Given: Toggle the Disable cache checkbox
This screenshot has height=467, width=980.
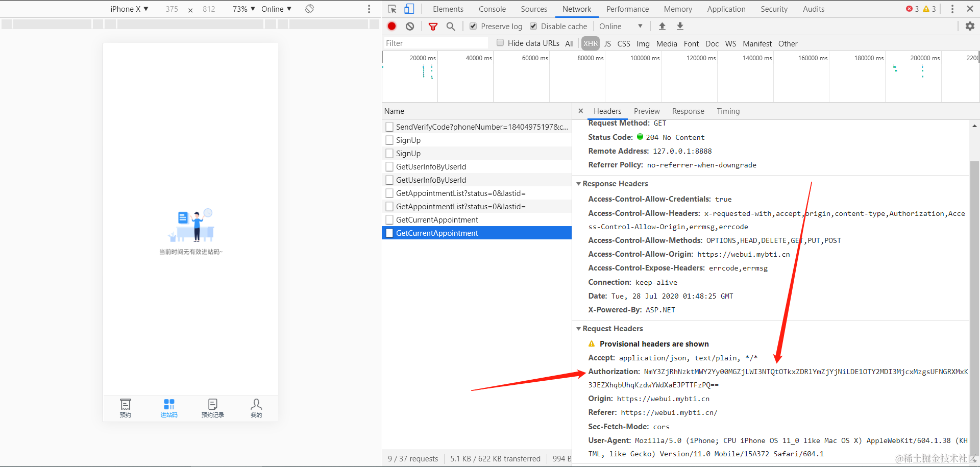Looking at the screenshot, I should [x=533, y=26].
